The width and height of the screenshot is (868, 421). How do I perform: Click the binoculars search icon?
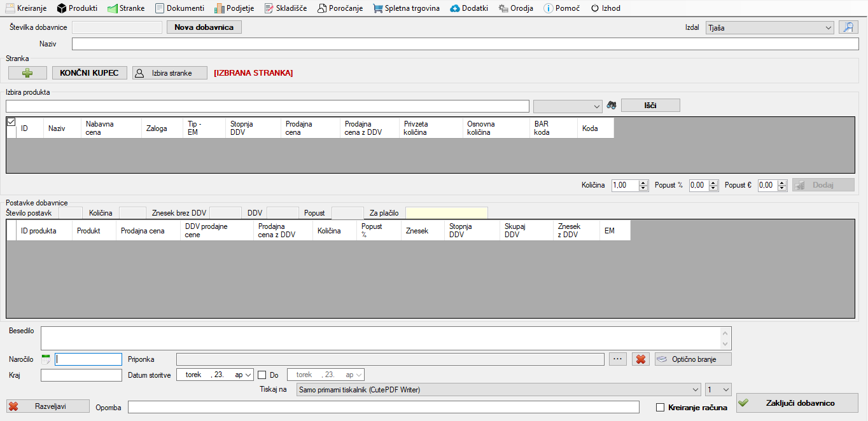(x=612, y=106)
